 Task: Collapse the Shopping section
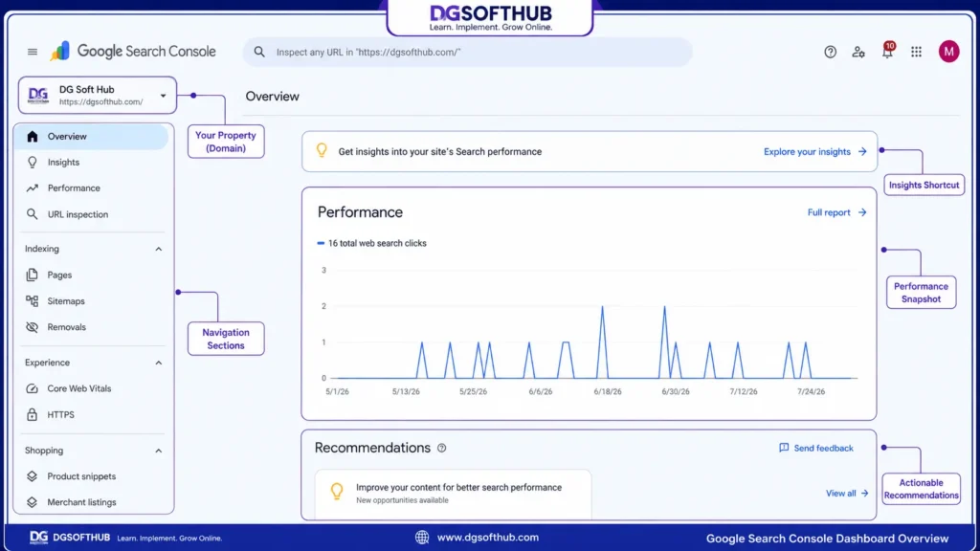[x=159, y=452]
